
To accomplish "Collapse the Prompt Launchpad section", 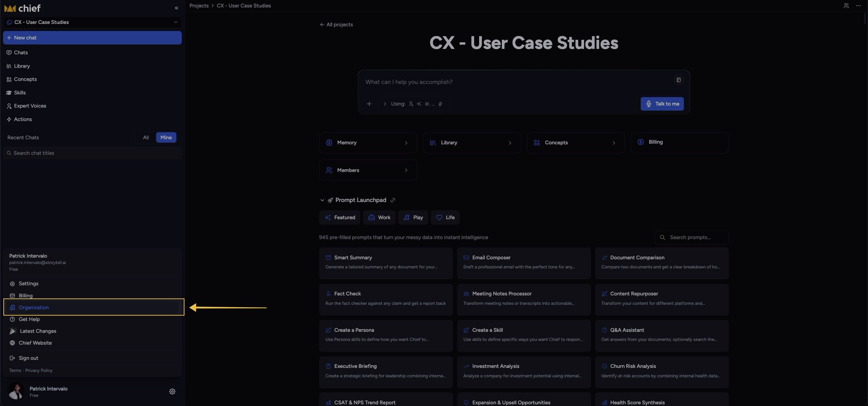I will [322, 200].
